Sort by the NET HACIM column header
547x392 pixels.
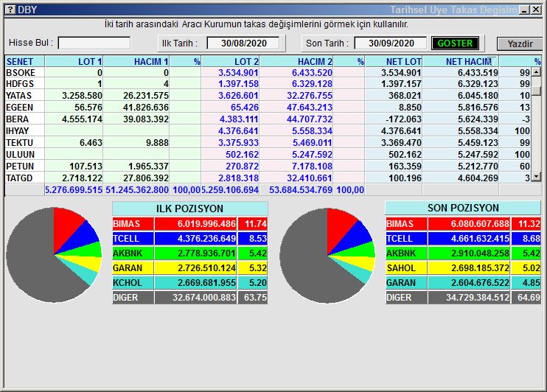click(461, 61)
